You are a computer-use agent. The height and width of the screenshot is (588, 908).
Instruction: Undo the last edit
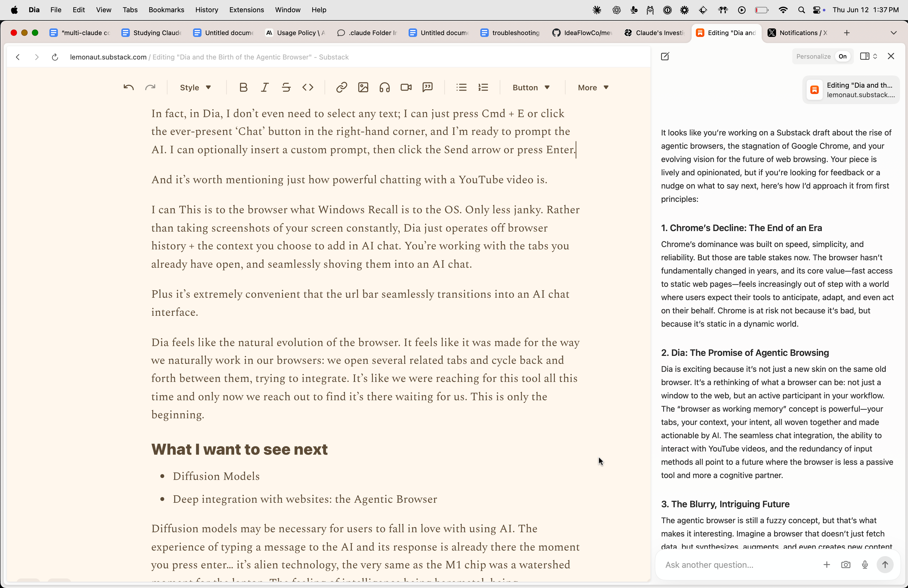pyautogui.click(x=128, y=87)
